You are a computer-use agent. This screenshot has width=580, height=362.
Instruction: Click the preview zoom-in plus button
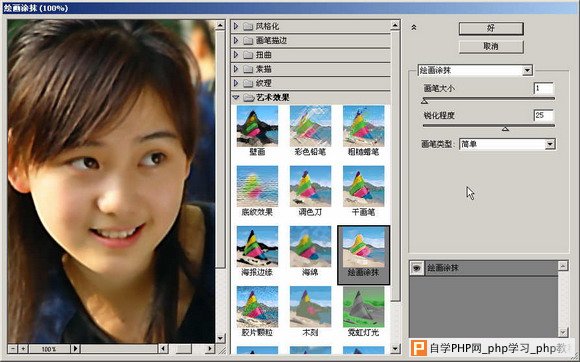click(23, 349)
